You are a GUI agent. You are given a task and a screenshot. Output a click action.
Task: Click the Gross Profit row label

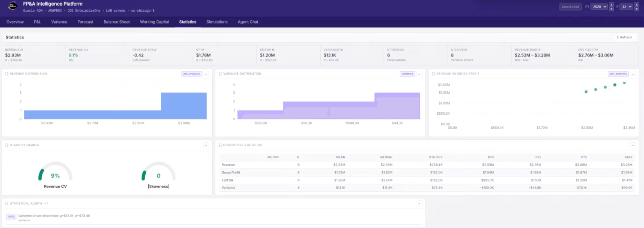(x=231, y=173)
